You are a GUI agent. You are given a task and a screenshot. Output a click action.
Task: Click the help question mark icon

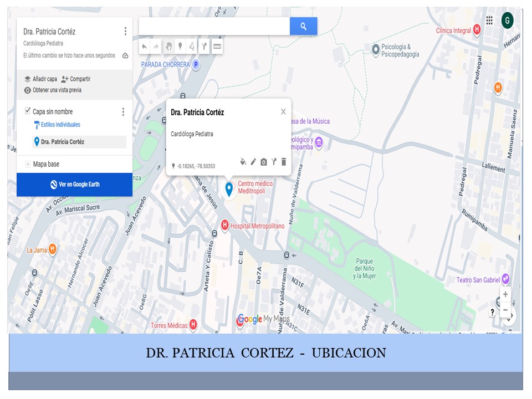coord(492,313)
